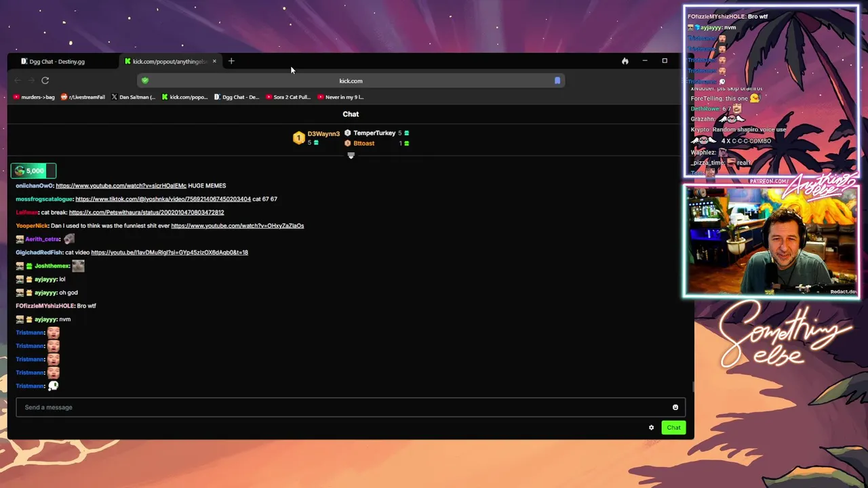Open the kick.com/popo... bookmark

(184, 97)
